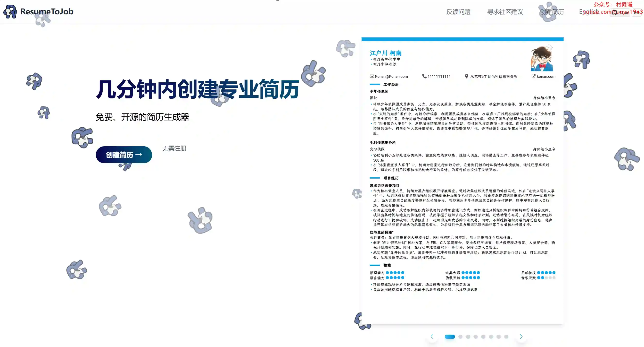
Task: Open the konan.com website text
Action: coord(546,76)
